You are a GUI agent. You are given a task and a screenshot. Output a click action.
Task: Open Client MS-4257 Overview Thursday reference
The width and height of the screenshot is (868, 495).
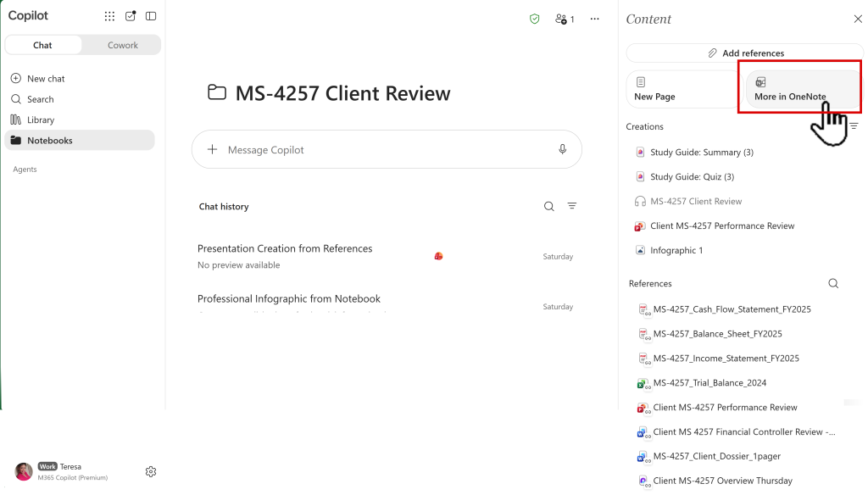(722, 481)
